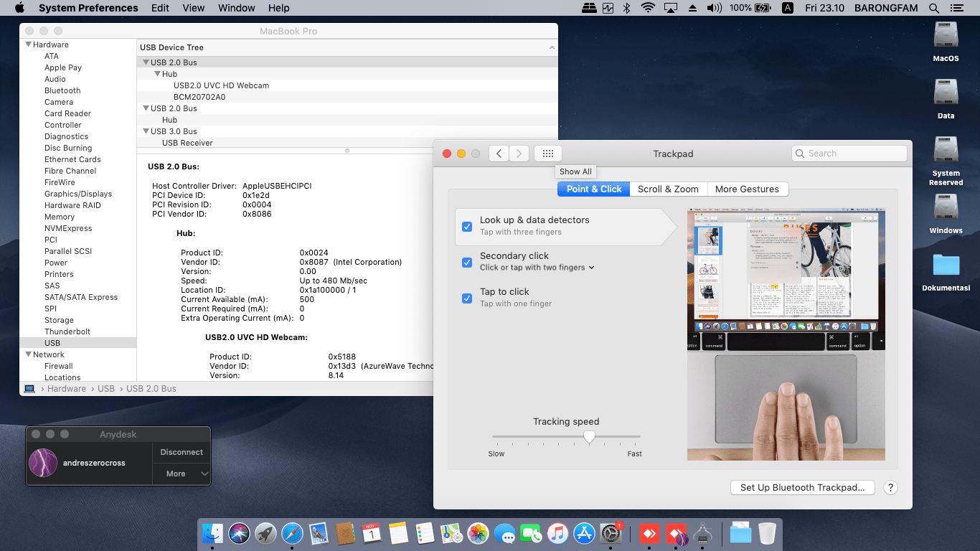Open Spotlight search magnifier in menu bar
Screen dimensions: 980x551
tap(934, 8)
